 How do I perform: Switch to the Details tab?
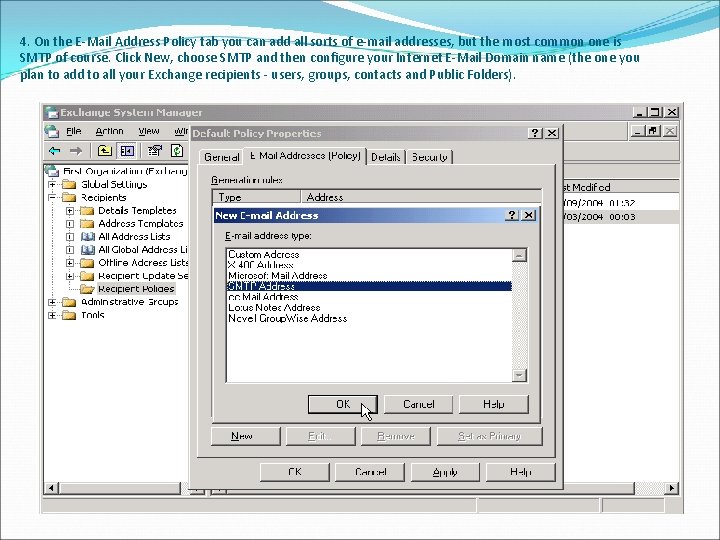[386, 157]
